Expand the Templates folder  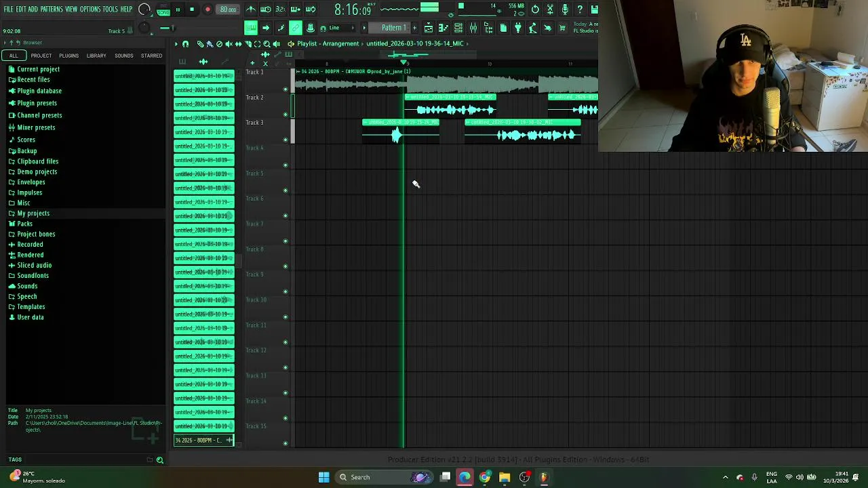(31, 307)
